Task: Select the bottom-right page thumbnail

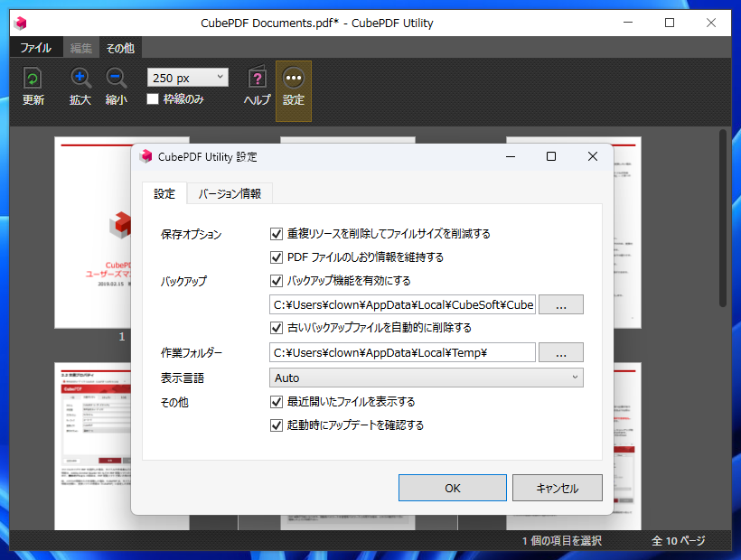Action: (627, 446)
